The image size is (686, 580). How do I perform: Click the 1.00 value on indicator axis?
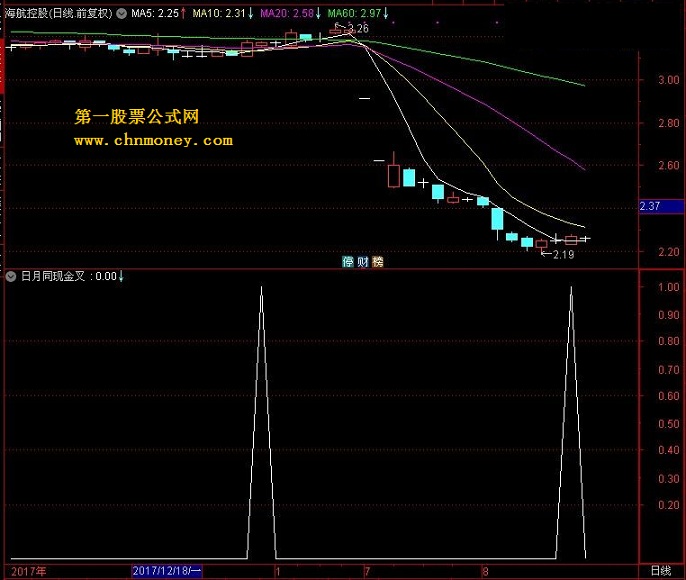point(668,287)
